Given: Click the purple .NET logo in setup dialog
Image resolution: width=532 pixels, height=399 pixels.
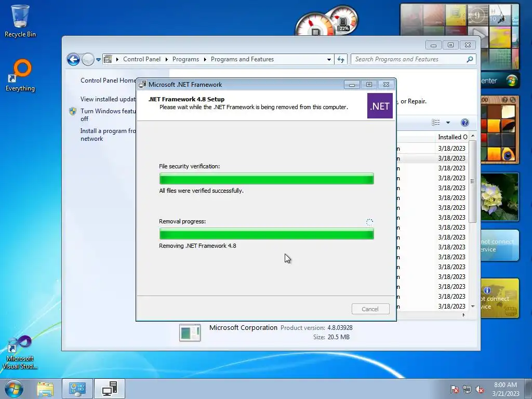Looking at the screenshot, I should point(380,106).
